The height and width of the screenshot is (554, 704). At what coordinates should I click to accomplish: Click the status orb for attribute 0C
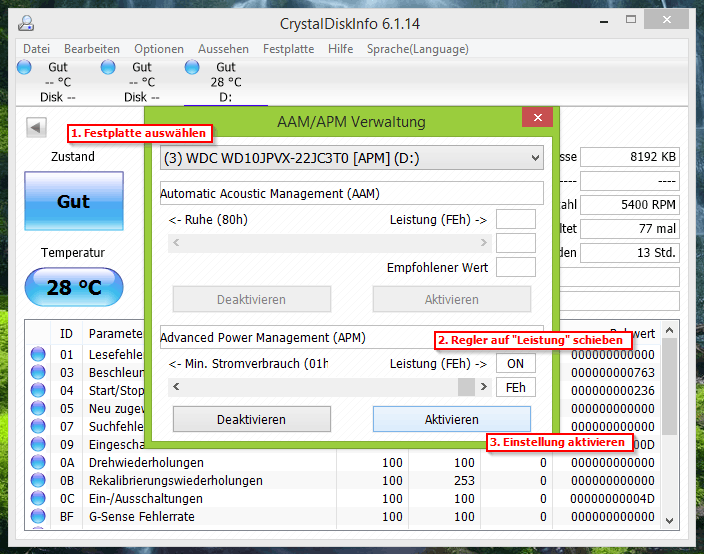pyautogui.click(x=38, y=498)
